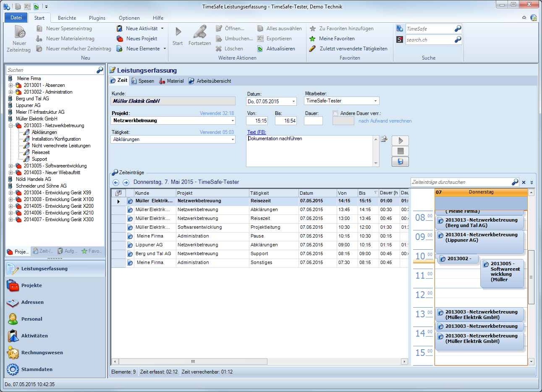Viewport: 542px width, 392px height.
Task: Expand 2013005 - Softwareentwicklung node
Action: tap(10, 166)
